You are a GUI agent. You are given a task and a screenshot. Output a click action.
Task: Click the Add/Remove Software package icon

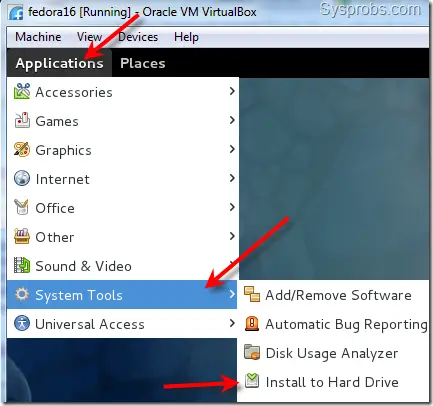252,294
